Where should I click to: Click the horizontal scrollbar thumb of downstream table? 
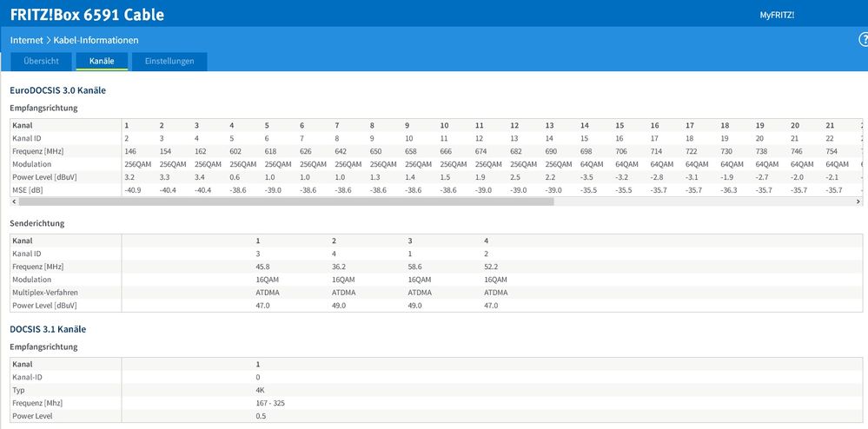tap(285, 201)
